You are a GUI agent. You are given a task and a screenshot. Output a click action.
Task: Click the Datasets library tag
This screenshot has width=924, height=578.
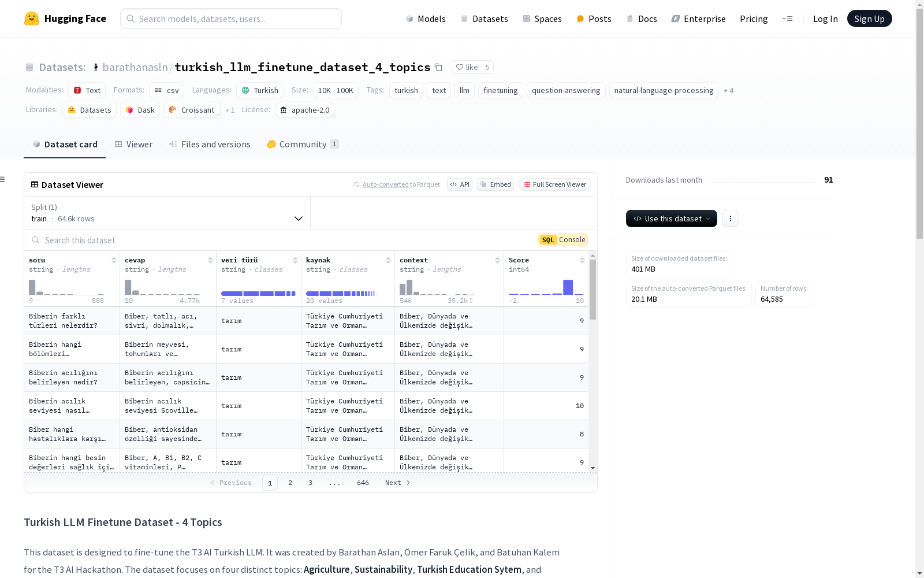(90, 110)
